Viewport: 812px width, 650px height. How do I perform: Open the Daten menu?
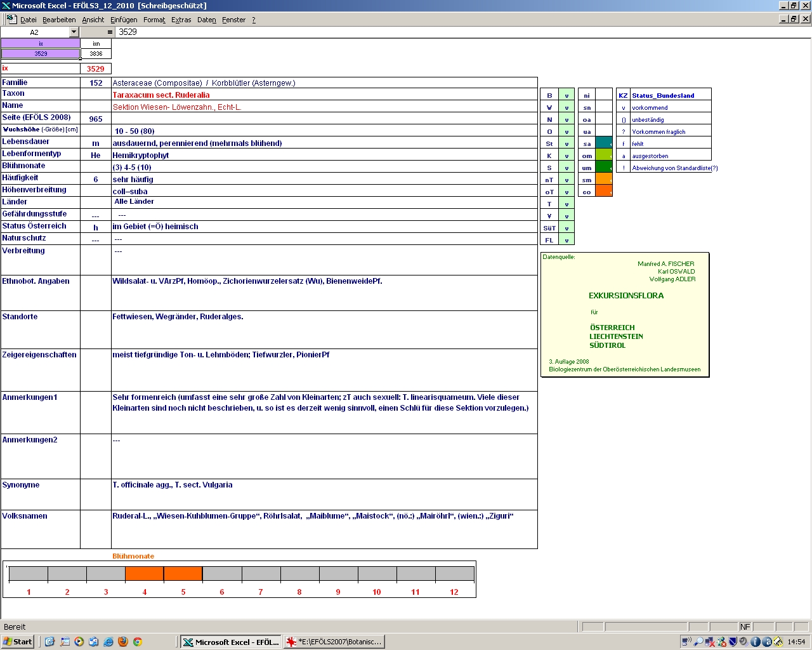pyautogui.click(x=206, y=20)
